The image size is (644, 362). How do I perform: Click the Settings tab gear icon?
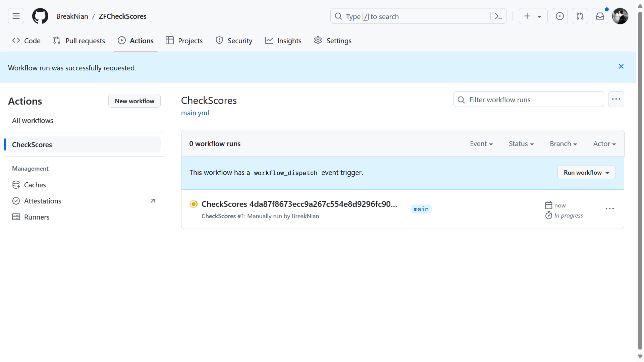[318, 41]
